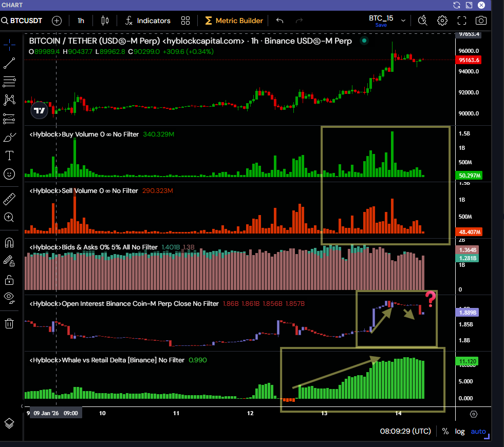Open chart settings gear
Viewport: 504px width, 447px height.
tap(442, 21)
